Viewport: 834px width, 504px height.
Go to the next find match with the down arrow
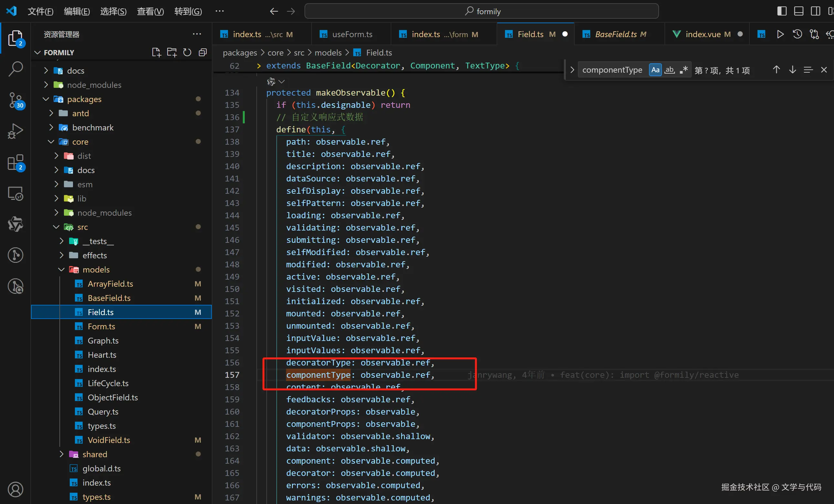(792, 70)
